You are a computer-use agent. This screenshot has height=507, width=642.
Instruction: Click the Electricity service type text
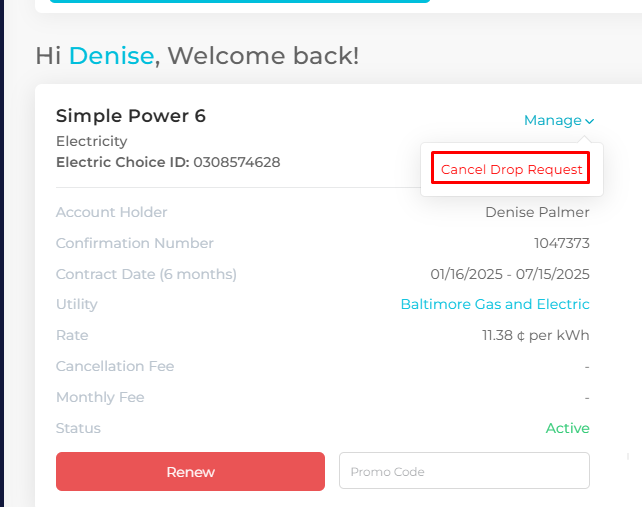(92, 141)
